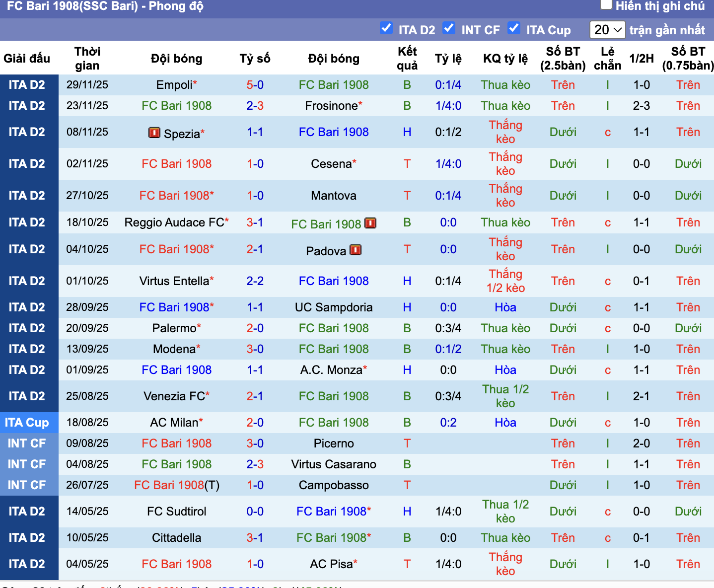Image resolution: width=714 pixels, height=588 pixels.
Task: Click the 2-2 score for Virtus Entella match
Action: [255, 281]
